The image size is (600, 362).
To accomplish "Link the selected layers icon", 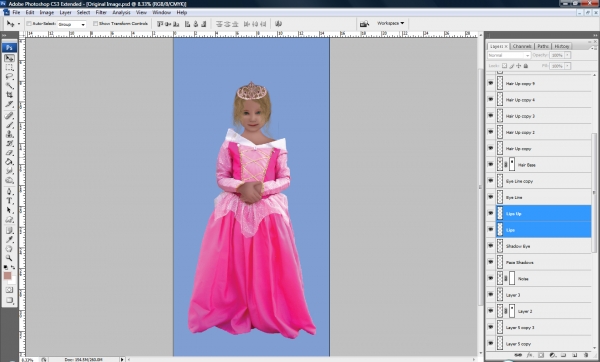I will [518, 355].
